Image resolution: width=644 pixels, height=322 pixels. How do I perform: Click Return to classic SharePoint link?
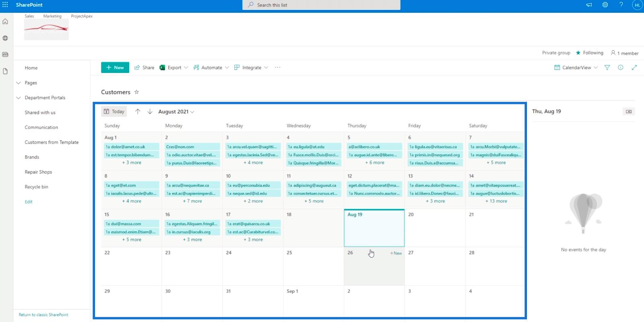(43, 315)
